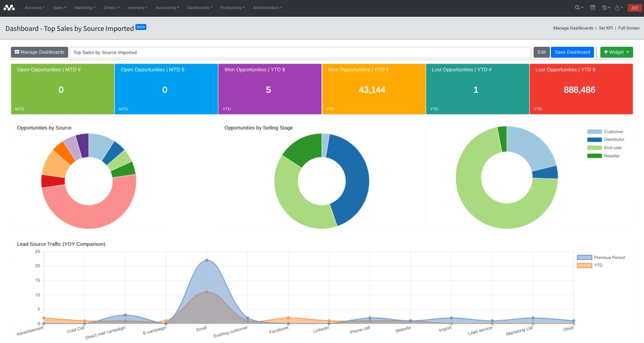This screenshot has width=644, height=343.
Task: Select the Lost Opportunities YTD # teal tile
Action: click(478, 89)
